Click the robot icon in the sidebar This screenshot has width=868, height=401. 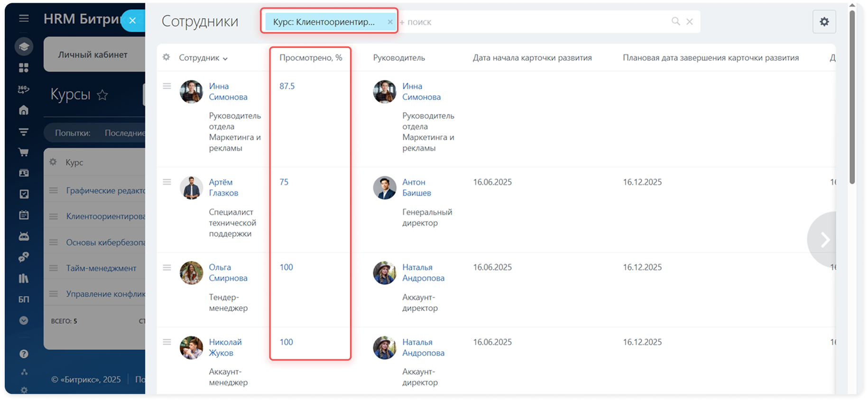[24, 236]
